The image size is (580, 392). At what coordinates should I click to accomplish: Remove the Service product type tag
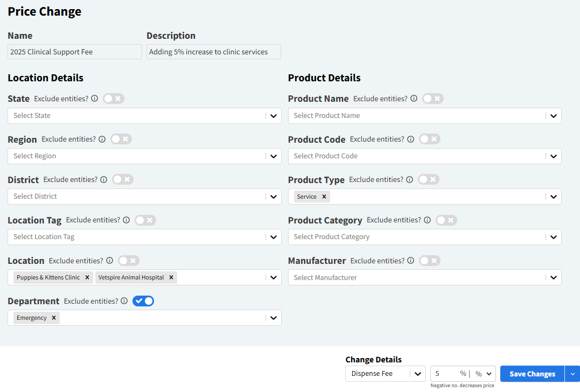pos(323,196)
